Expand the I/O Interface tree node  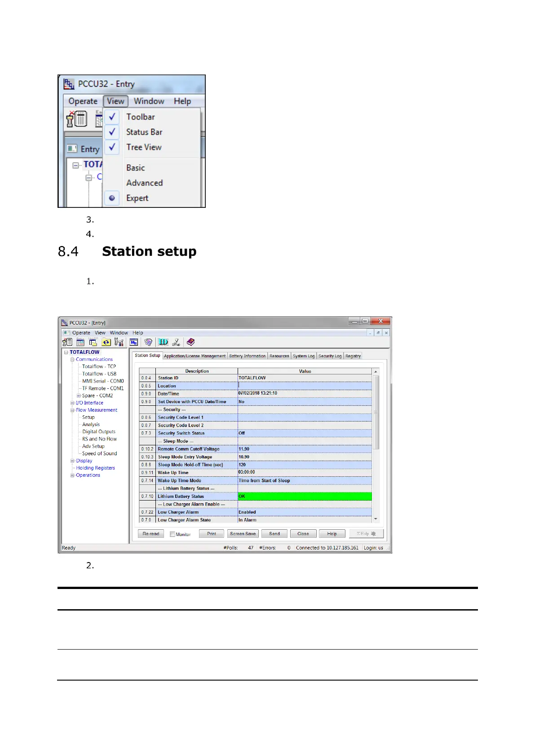72,403
